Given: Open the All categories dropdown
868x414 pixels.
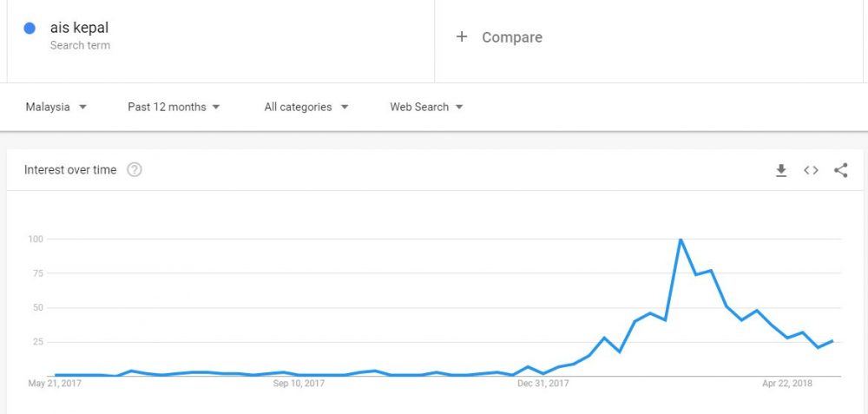Looking at the screenshot, I should 306,107.
